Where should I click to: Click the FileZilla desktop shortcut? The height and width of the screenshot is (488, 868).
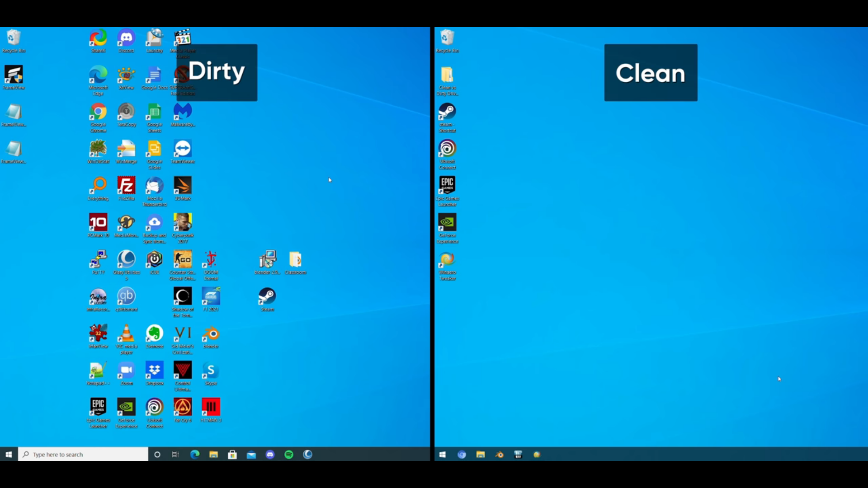tap(126, 186)
